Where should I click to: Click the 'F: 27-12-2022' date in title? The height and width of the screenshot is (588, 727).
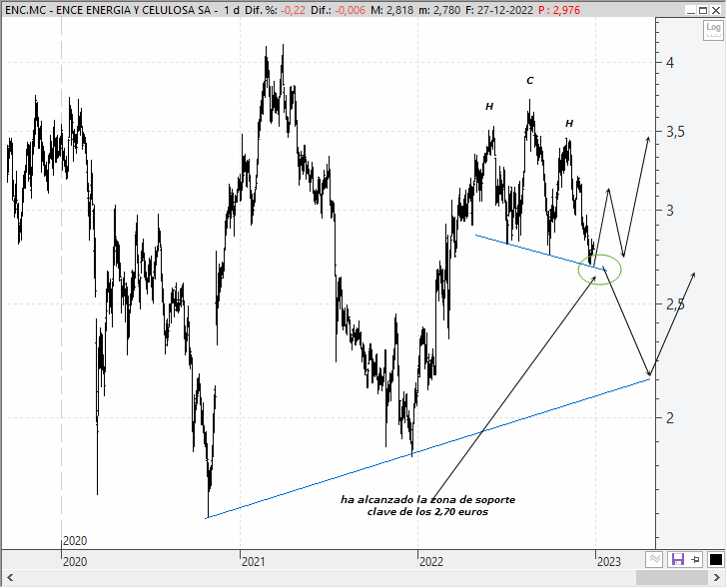click(497, 10)
